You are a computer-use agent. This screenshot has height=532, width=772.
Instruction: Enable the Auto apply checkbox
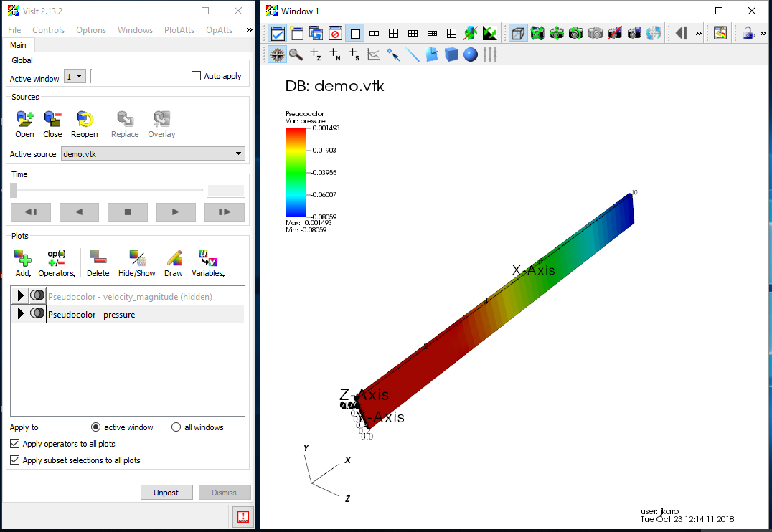click(197, 76)
